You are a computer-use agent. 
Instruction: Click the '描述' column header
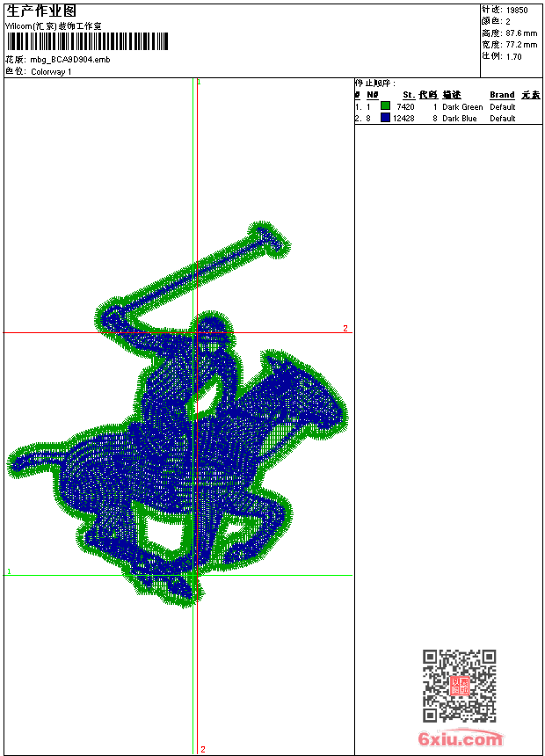tap(452, 95)
